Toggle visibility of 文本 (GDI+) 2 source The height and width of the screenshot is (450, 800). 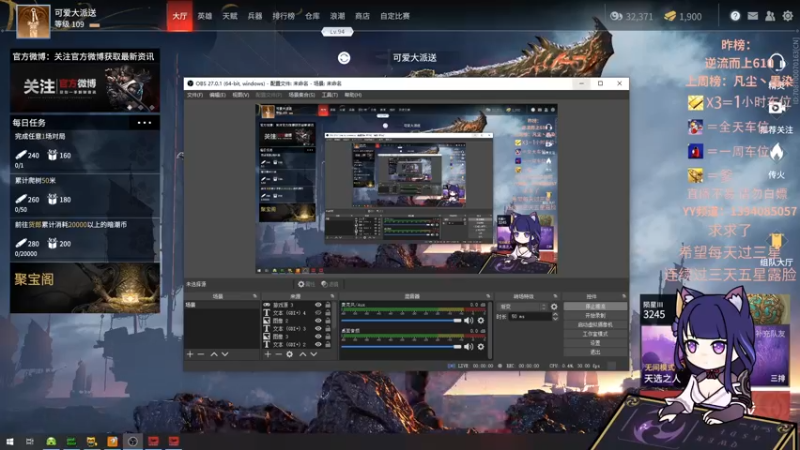pos(318,344)
